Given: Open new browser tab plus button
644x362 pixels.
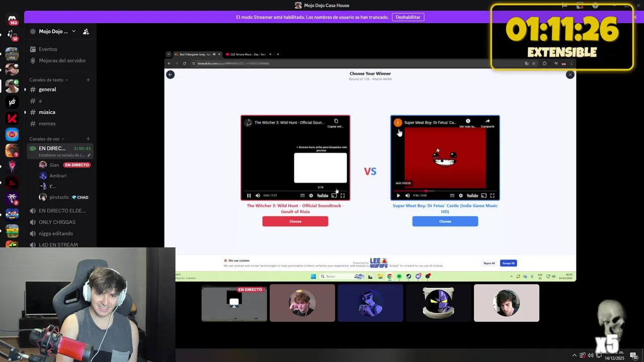Looking at the screenshot, I should tap(278, 54).
